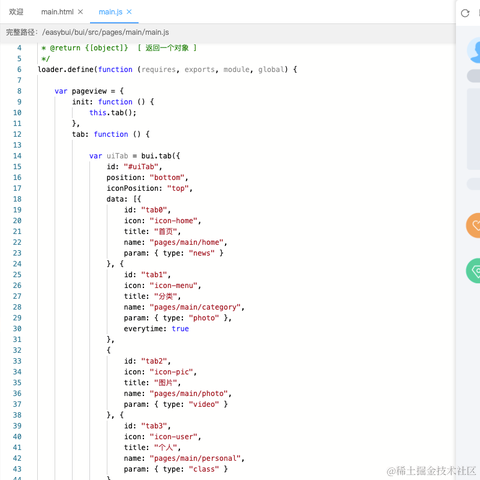Click the blue user avatar
Image resolution: width=480 pixels, height=480 pixels.
tap(474, 50)
